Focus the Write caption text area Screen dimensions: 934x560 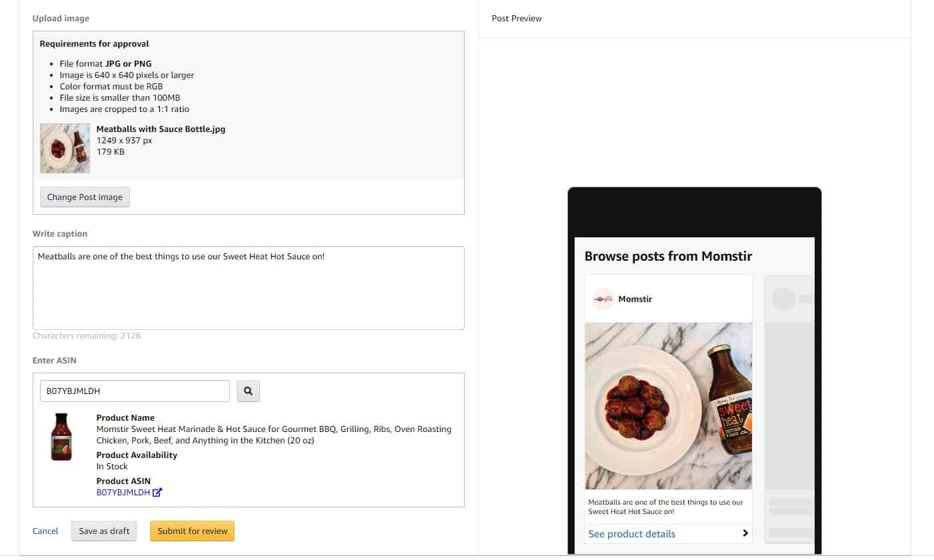(x=248, y=288)
